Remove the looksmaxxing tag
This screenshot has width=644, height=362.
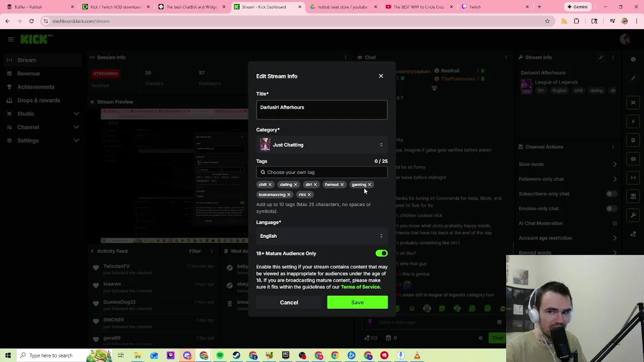click(x=288, y=195)
